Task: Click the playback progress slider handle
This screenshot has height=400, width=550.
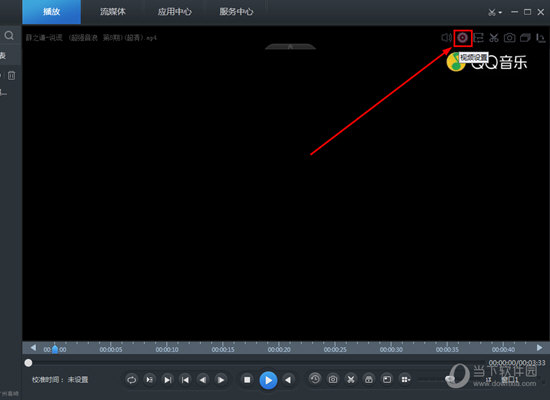Action: [x=28, y=363]
